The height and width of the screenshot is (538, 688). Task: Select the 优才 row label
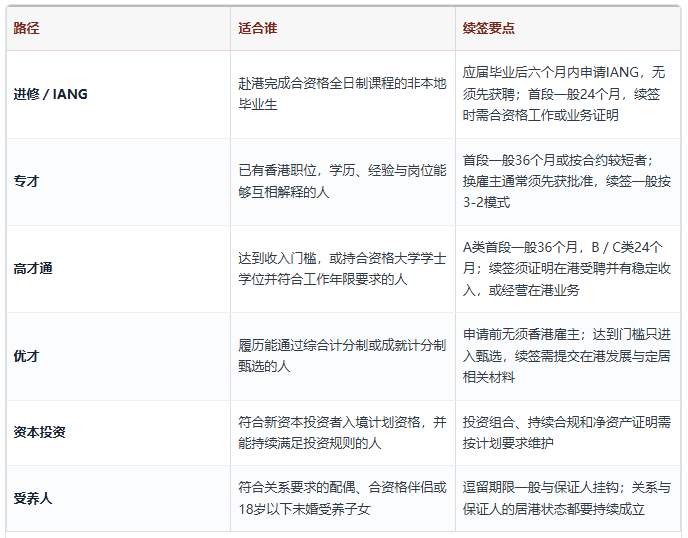[26, 356]
